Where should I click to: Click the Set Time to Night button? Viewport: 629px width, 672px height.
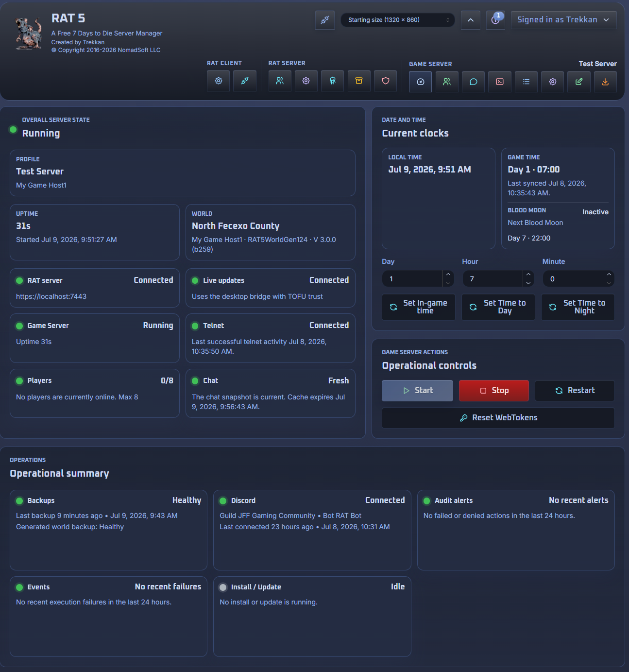pyautogui.click(x=578, y=307)
